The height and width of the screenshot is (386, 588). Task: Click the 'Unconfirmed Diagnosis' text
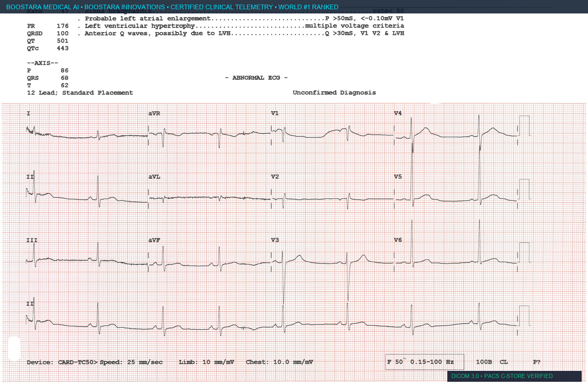(334, 93)
